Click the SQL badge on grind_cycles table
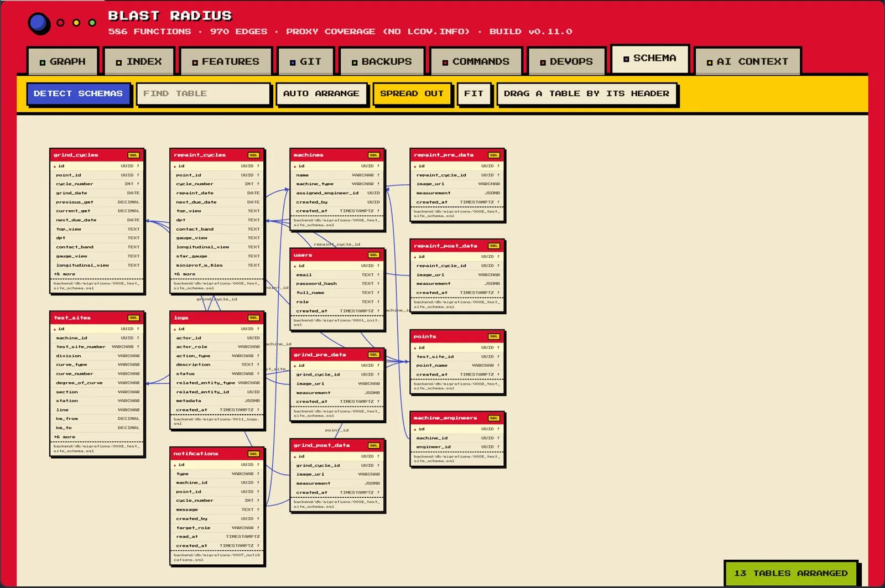 coord(133,155)
